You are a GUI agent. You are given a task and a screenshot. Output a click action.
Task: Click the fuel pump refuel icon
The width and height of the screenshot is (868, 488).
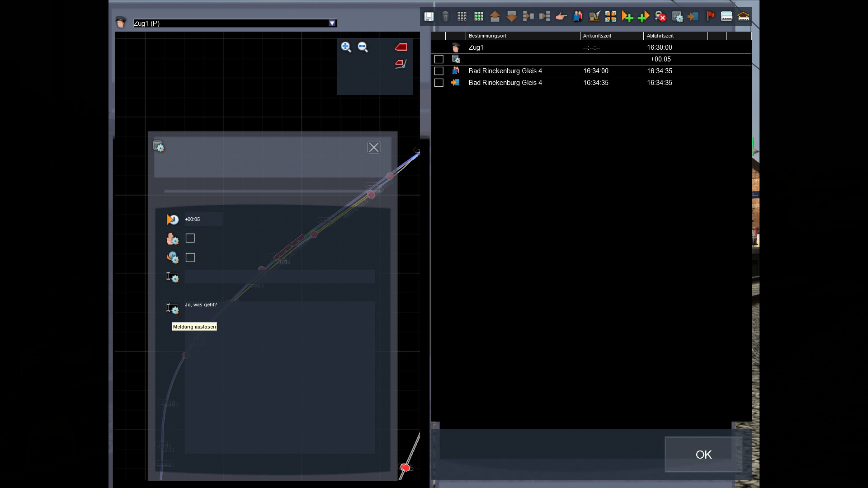point(594,17)
